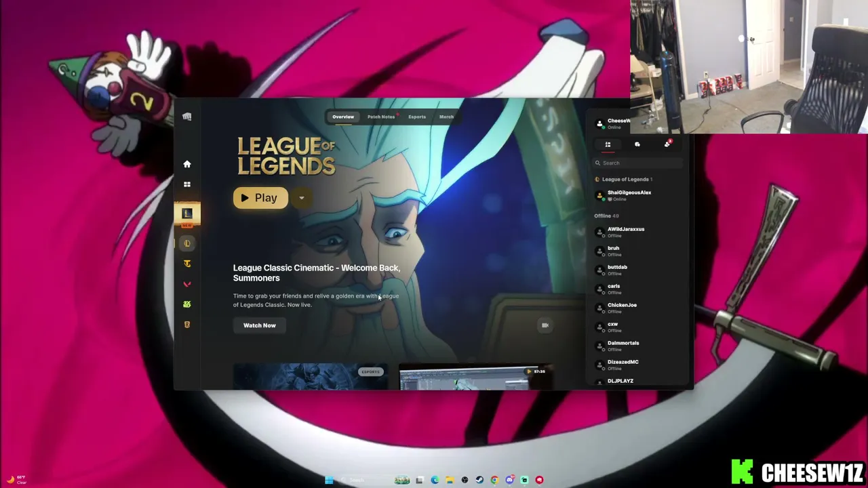Open Valorant from the sidebar
This screenshot has width=868, height=488.
(x=187, y=284)
